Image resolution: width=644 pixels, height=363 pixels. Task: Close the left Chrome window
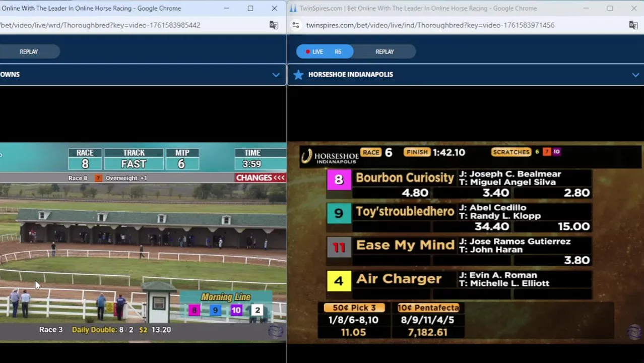click(x=274, y=8)
